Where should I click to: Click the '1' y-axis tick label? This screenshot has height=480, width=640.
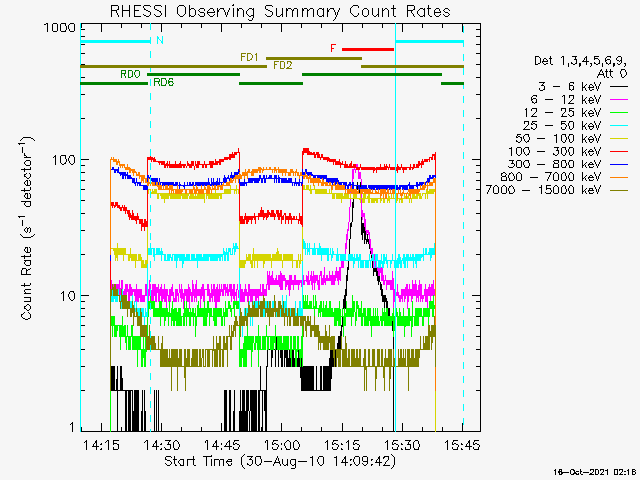[73, 427]
